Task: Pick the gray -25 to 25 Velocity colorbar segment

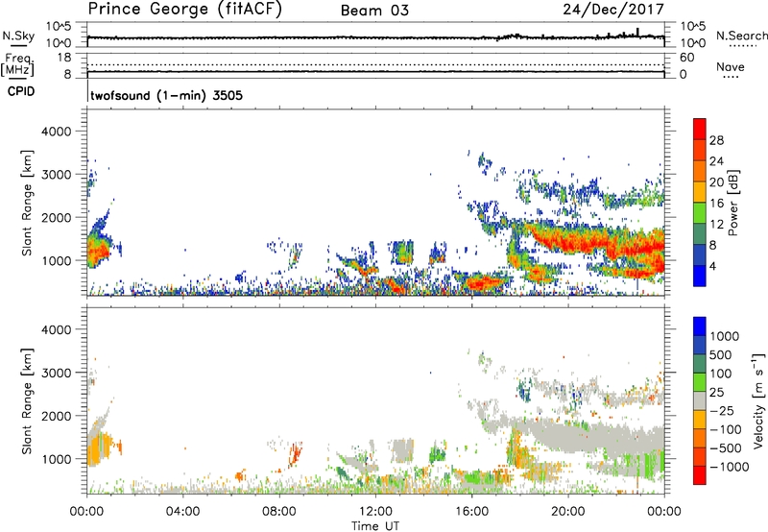Action: tap(700, 401)
